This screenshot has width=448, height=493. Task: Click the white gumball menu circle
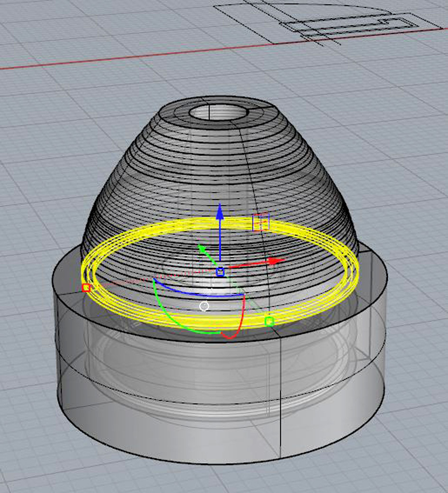(x=204, y=306)
